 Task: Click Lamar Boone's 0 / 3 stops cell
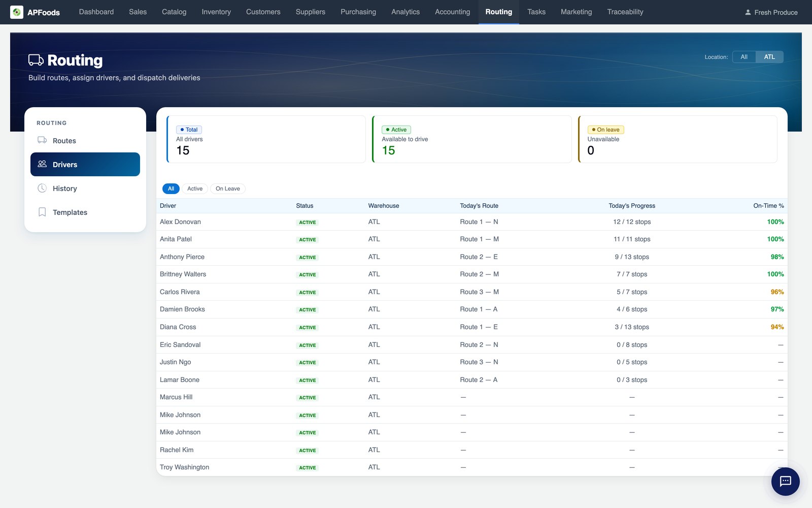pos(632,380)
